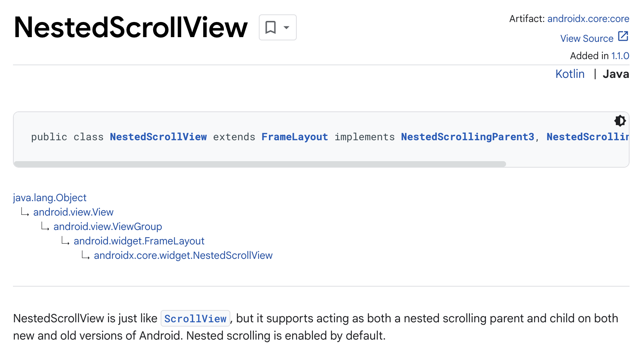Open the FrameLayout link in declaration
The image size is (644, 354).
295,137
